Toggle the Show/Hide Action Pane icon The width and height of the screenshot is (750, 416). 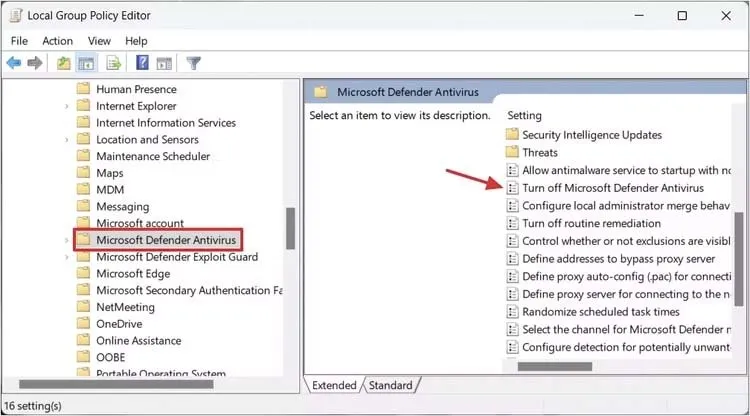164,63
